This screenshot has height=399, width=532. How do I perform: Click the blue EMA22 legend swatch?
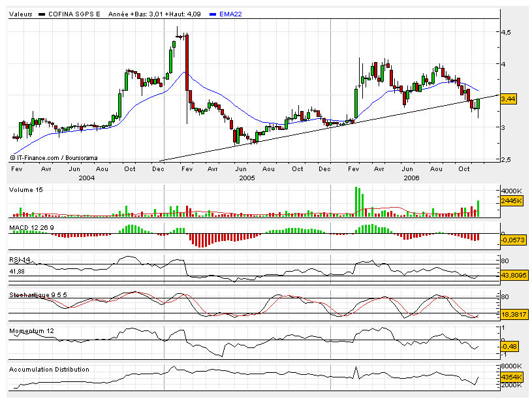(213, 14)
